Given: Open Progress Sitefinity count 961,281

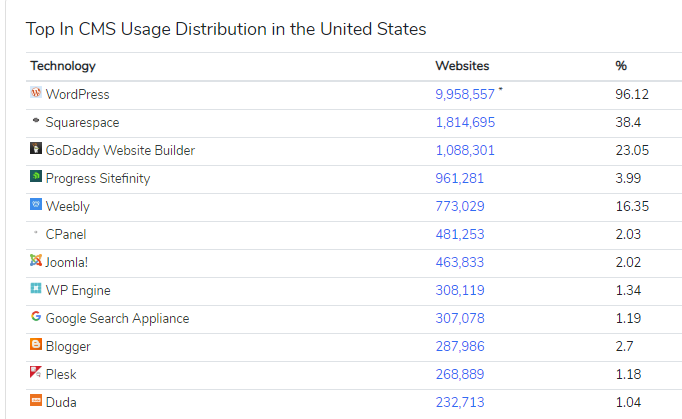Looking at the screenshot, I should click(459, 178).
